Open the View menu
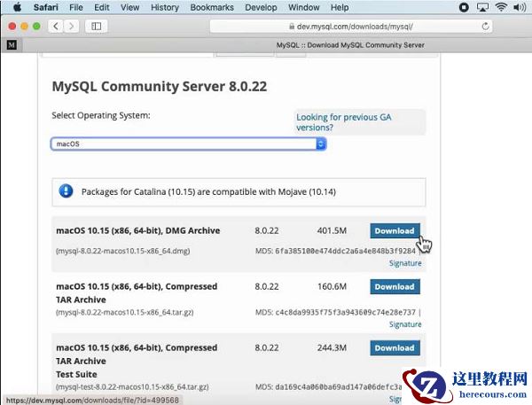Viewport: 532px width, 405px height. (x=130, y=7)
